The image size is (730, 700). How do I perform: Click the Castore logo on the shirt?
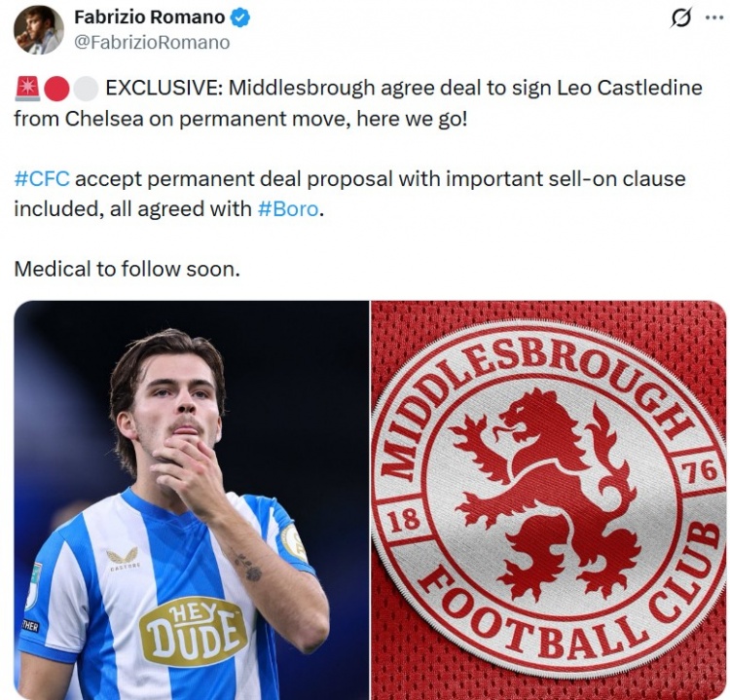pos(122,558)
